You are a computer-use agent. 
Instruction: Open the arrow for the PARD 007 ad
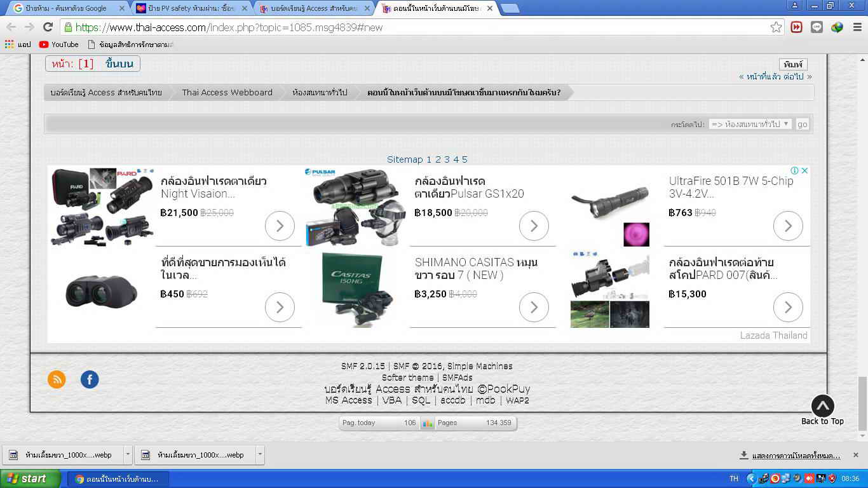788,307
